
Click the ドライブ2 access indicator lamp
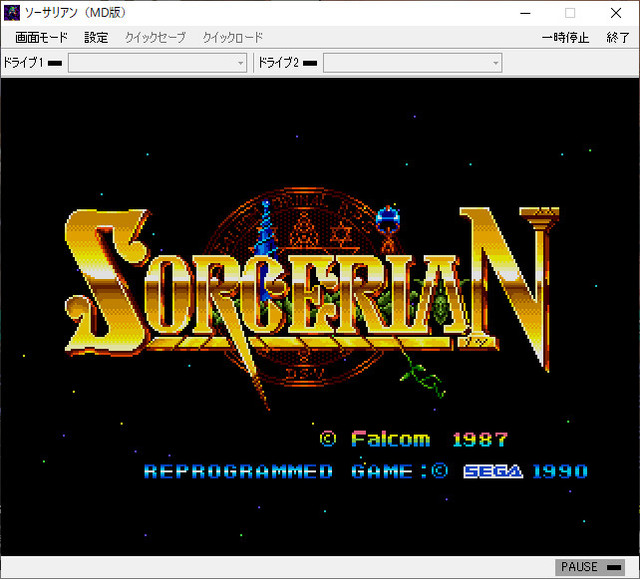click(x=310, y=63)
